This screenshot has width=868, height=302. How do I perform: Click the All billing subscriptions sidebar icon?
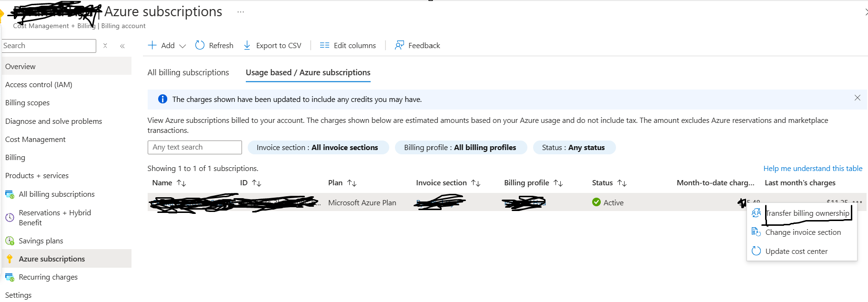10,194
